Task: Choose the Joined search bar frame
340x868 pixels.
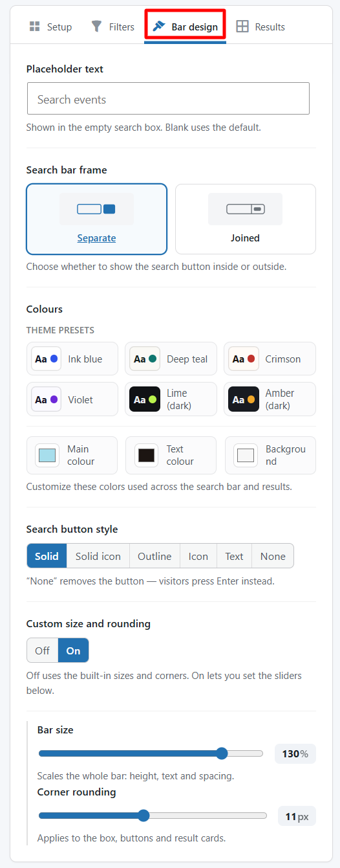Action: (x=246, y=219)
